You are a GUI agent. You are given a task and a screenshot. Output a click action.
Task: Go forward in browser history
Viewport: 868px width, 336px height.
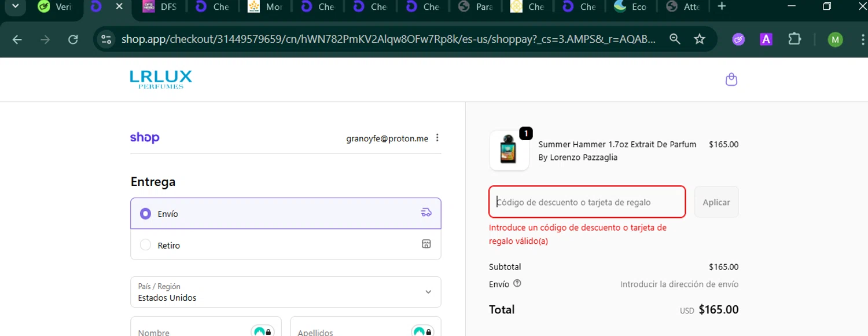pyautogui.click(x=45, y=39)
